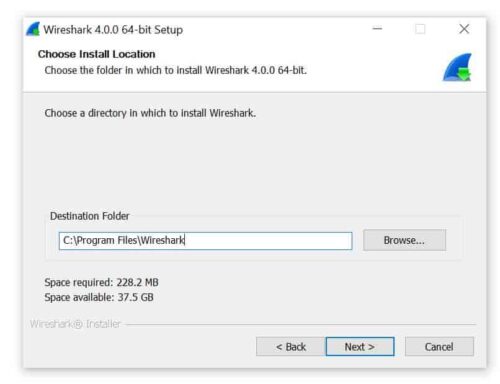This screenshot has width=500, height=384.
Task: Focus the Destination Folder path field
Action: 205,241
